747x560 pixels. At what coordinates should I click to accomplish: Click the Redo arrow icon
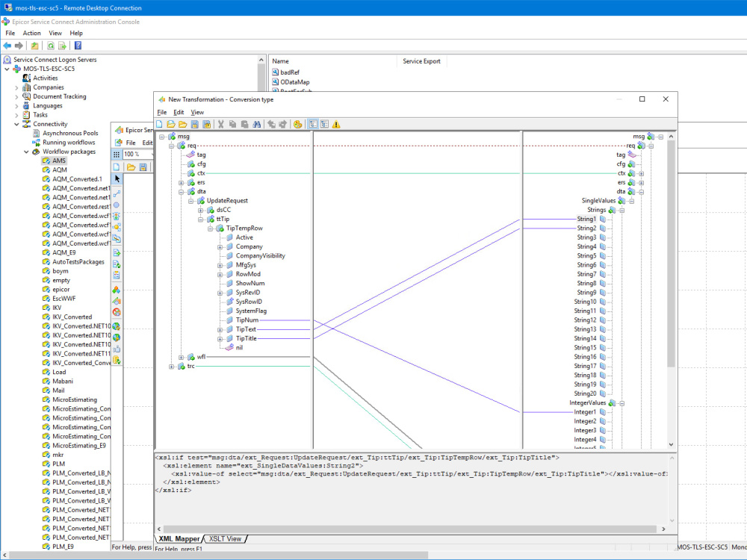(x=283, y=124)
